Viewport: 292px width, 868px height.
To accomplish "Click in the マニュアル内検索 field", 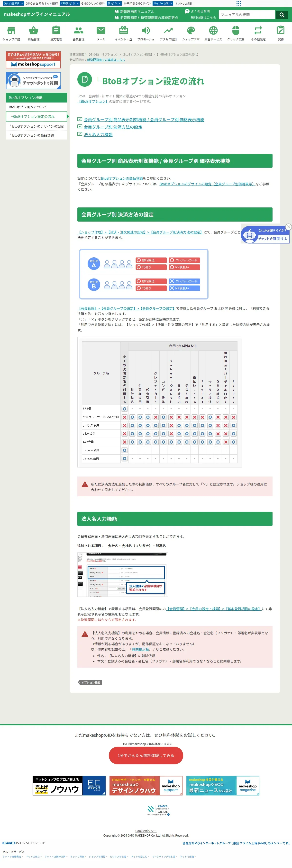I will 246,15.
